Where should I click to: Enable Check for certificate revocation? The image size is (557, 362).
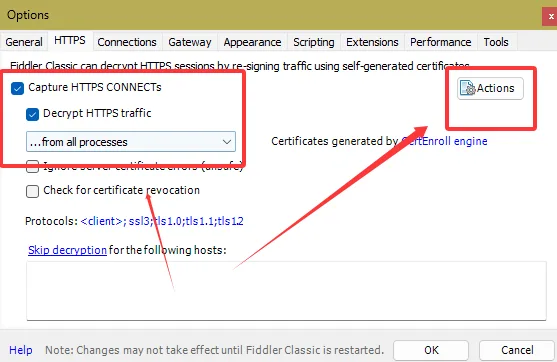pos(32,191)
